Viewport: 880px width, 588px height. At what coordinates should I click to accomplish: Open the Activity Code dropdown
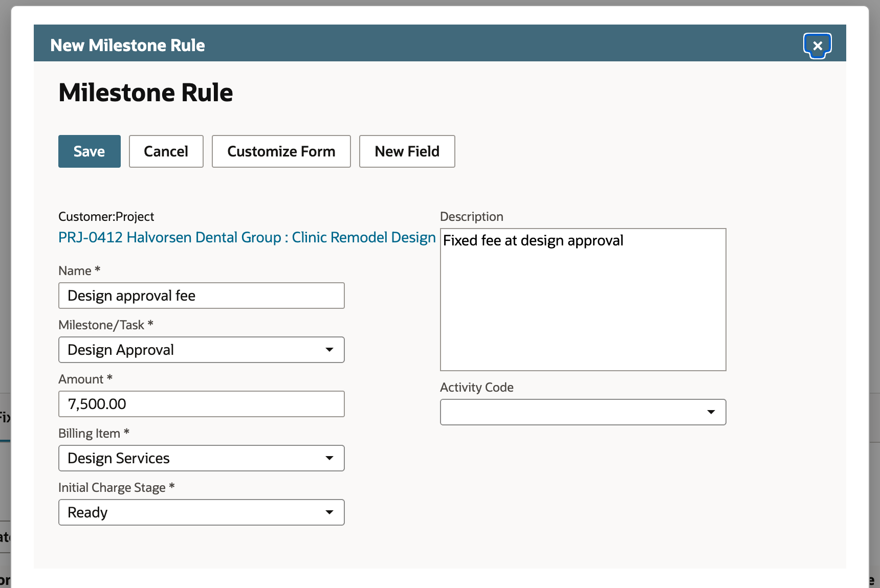[583, 412]
